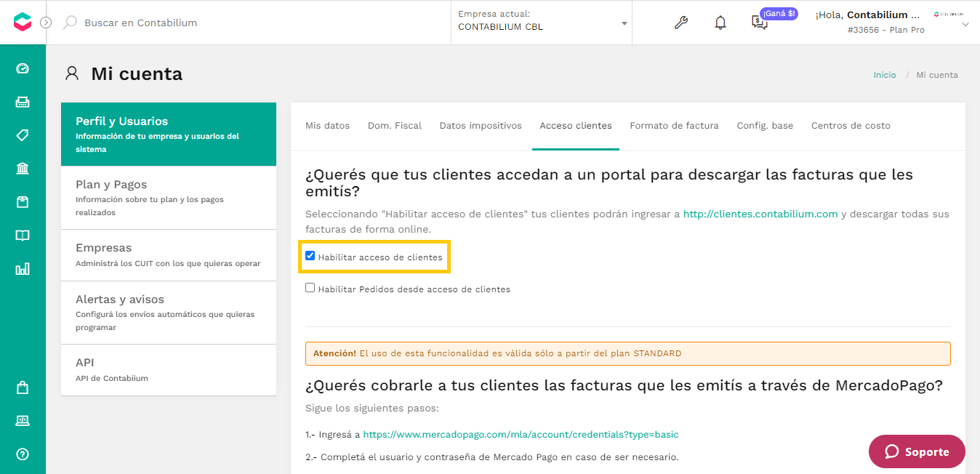Open the box inventory sidebar icon
Image resolution: width=980 pixels, height=474 pixels.
tap(23, 202)
